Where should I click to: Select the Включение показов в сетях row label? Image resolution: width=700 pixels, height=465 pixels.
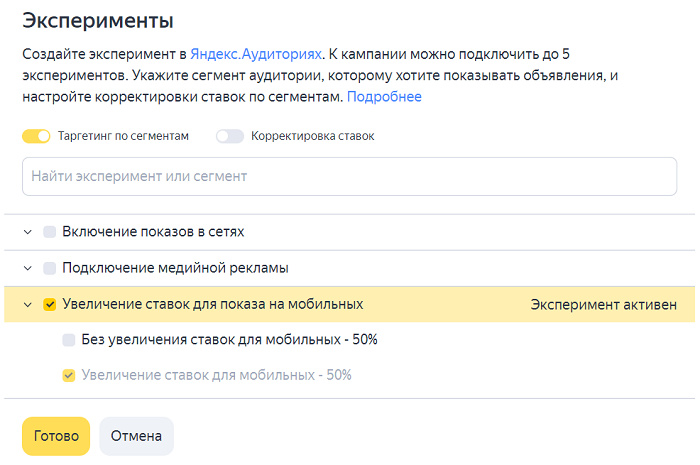(153, 232)
